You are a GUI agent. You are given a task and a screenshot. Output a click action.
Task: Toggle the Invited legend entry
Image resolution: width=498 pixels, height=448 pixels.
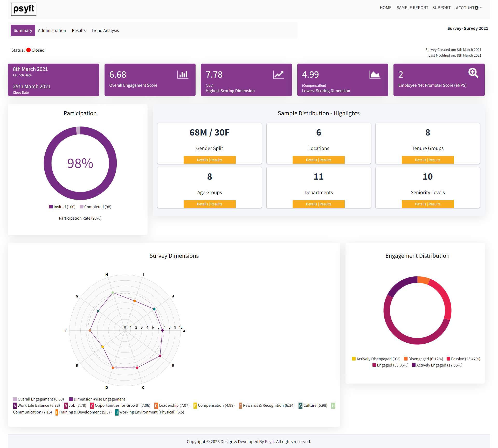(x=62, y=207)
